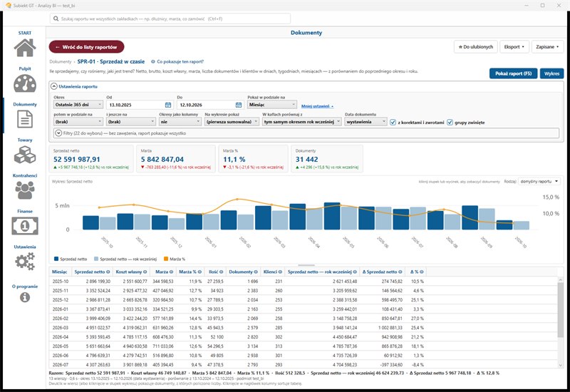Toggle Sprzedaż netto legend series
The width and height of the screenshot is (570, 392).
[x=71, y=259]
